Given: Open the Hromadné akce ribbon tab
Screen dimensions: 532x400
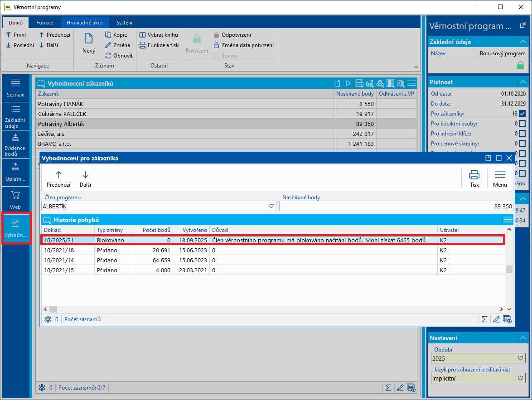Looking at the screenshot, I should click(84, 23).
